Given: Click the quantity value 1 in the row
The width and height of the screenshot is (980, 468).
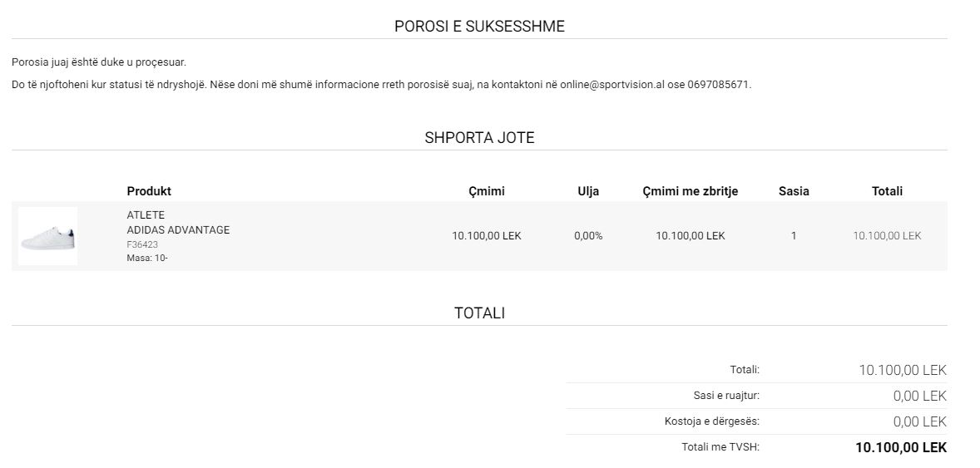Looking at the screenshot, I should 794,236.
